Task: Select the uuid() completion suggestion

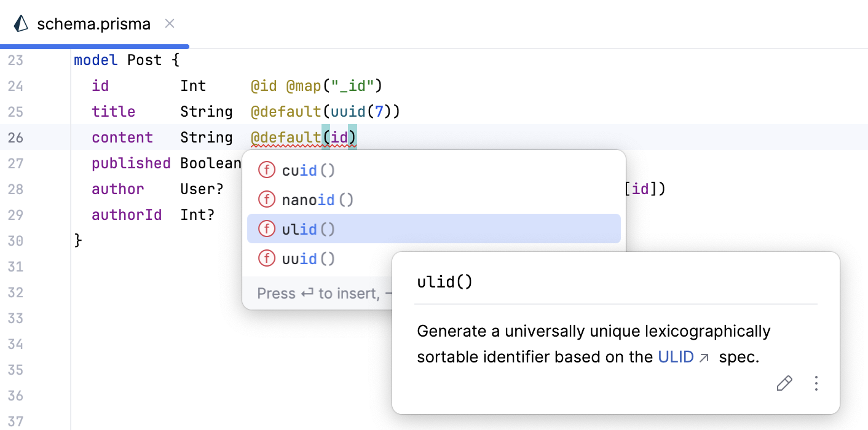Action: 307,258
